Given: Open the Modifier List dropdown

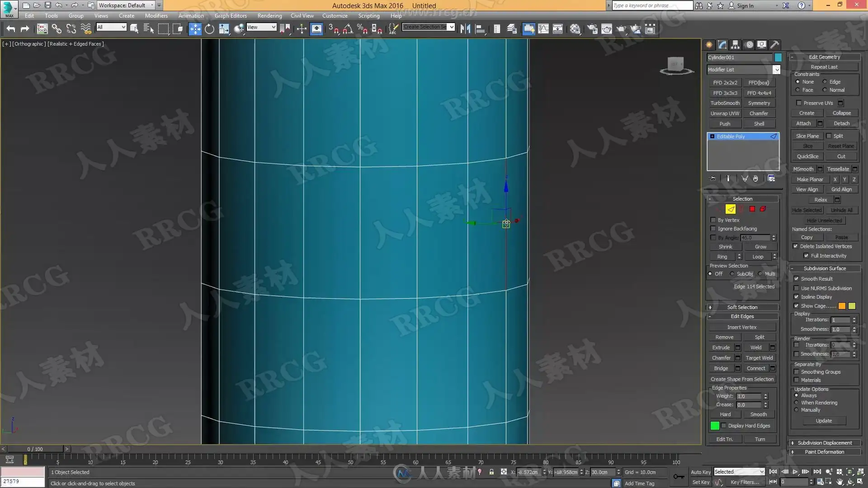Looking at the screenshot, I should point(744,70).
